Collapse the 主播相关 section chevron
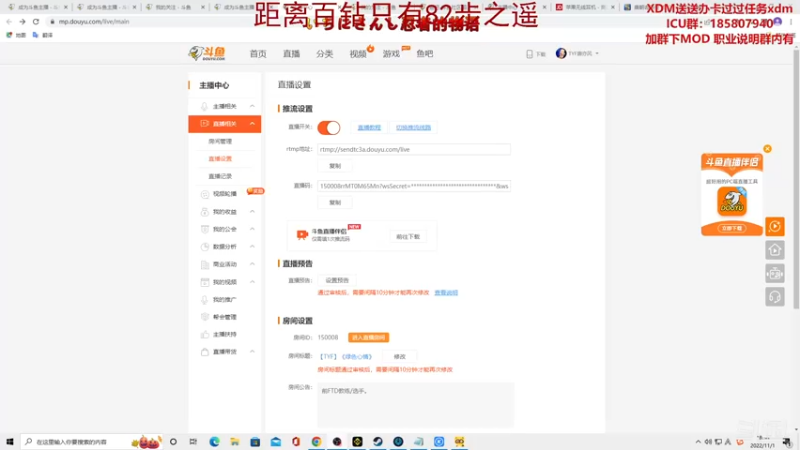Image resolution: width=800 pixels, height=450 pixels. point(252,106)
